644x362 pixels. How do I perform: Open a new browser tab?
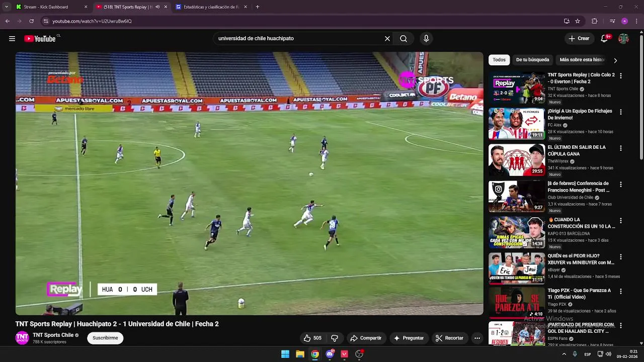pos(258,7)
